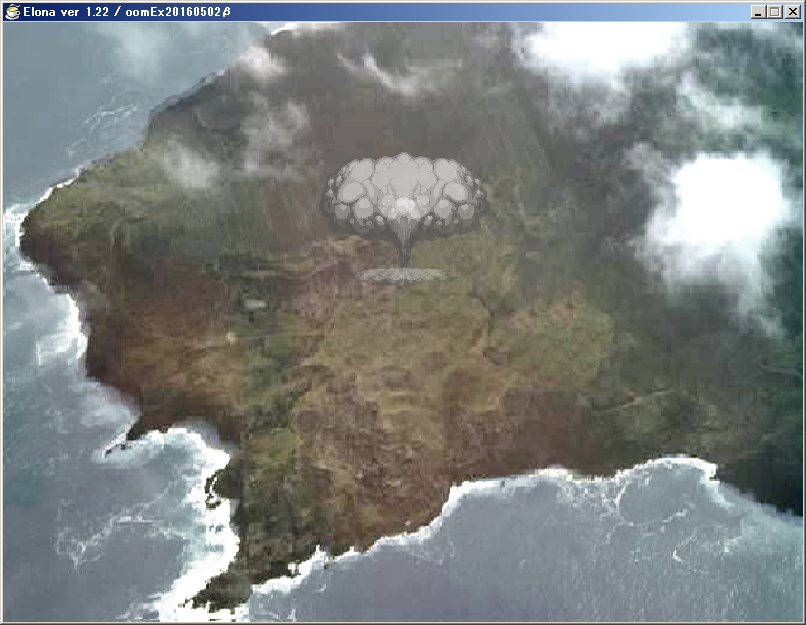Click the Elona app icon in title bar
Screen dimensions: 806x625
tap(13, 12)
